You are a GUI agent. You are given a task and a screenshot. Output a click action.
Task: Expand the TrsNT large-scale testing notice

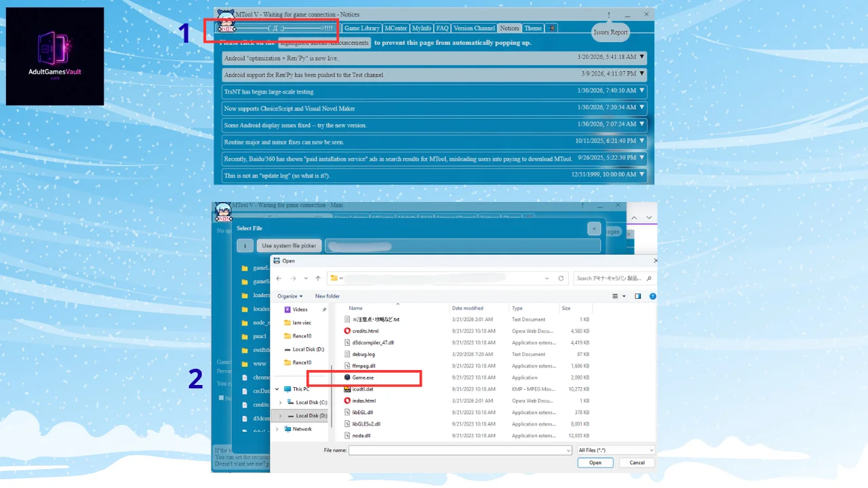434,91
